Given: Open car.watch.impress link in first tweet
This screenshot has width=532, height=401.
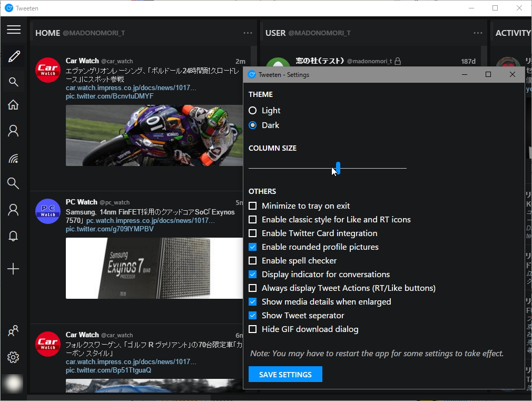Looking at the screenshot, I should pyautogui.click(x=131, y=87).
